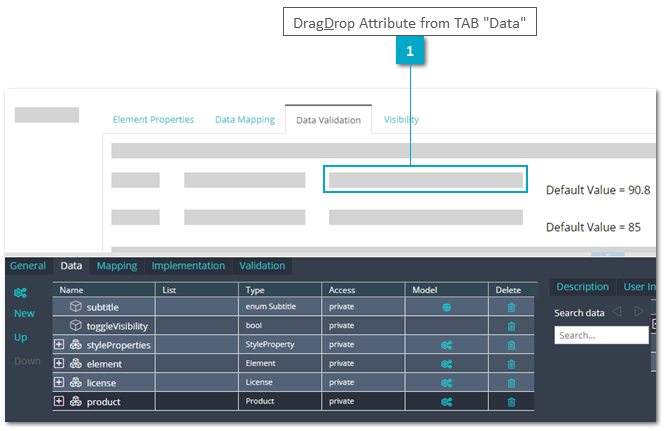Go to next search result arrow
The width and height of the screenshot is (665, 431).
pyautogui.click(x=639, y=312)
